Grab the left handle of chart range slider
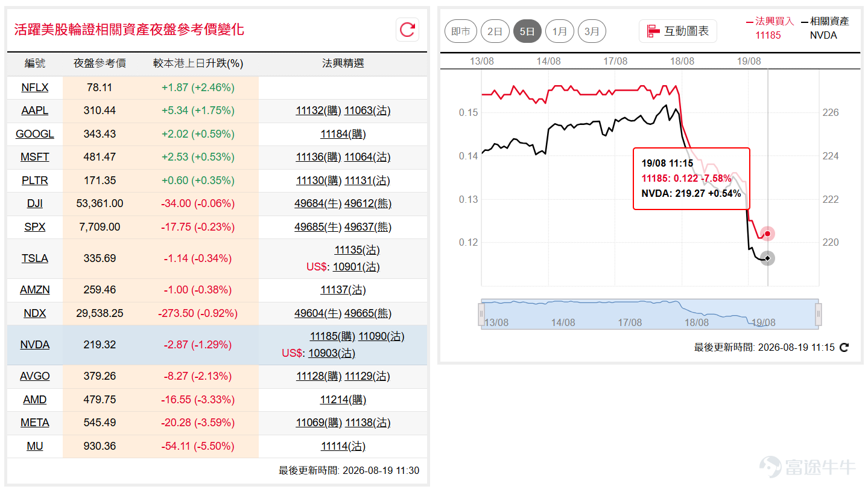This screenshot has width=868, height=489. tap(481, 314)
